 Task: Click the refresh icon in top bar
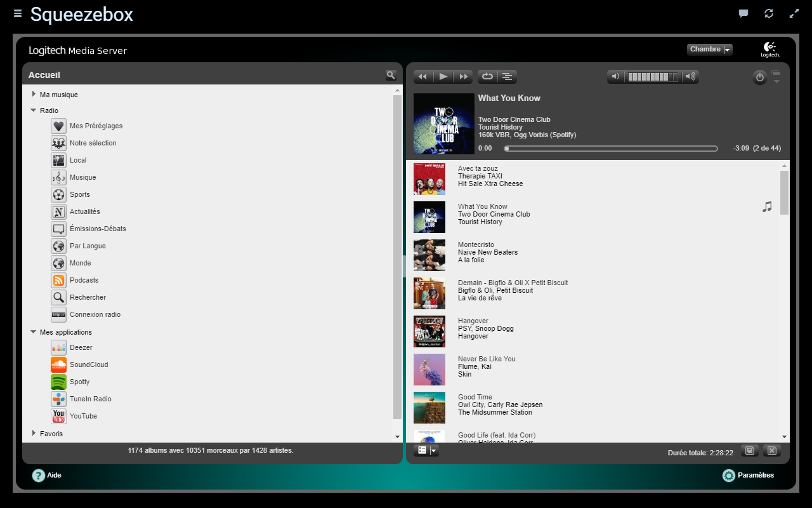tap(769, 13)
